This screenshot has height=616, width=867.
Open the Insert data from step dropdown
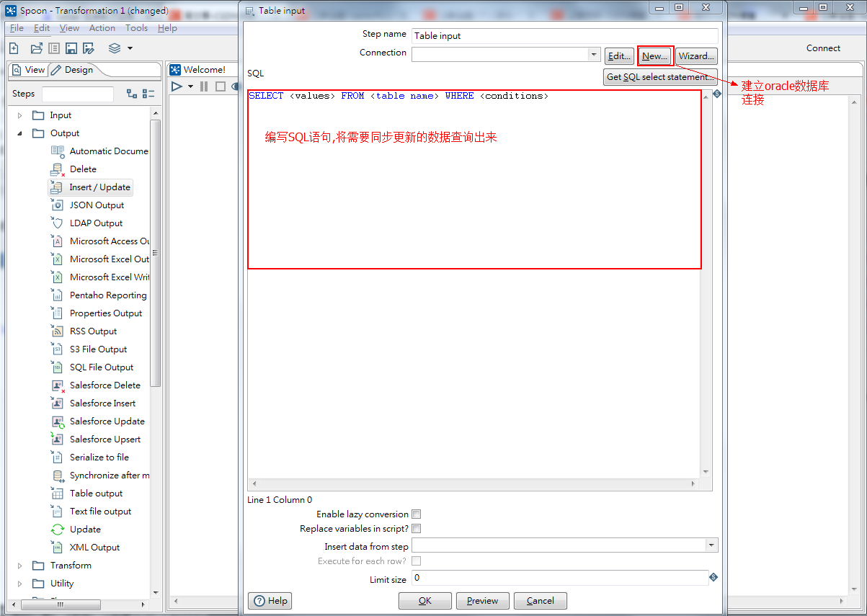pyautogui.click(x=711, y=545)
